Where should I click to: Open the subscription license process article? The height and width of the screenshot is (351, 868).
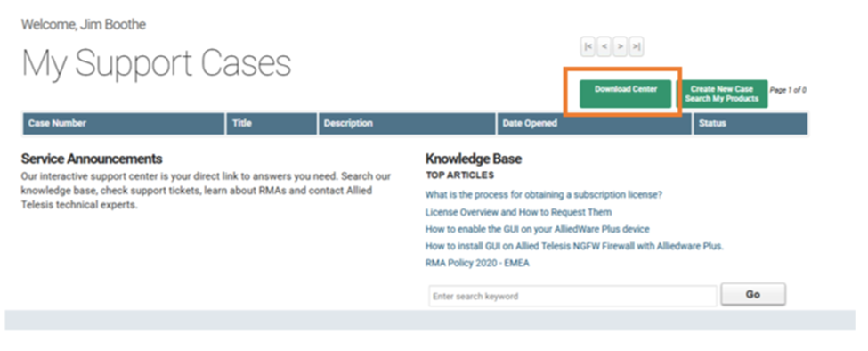pos(544,195)
